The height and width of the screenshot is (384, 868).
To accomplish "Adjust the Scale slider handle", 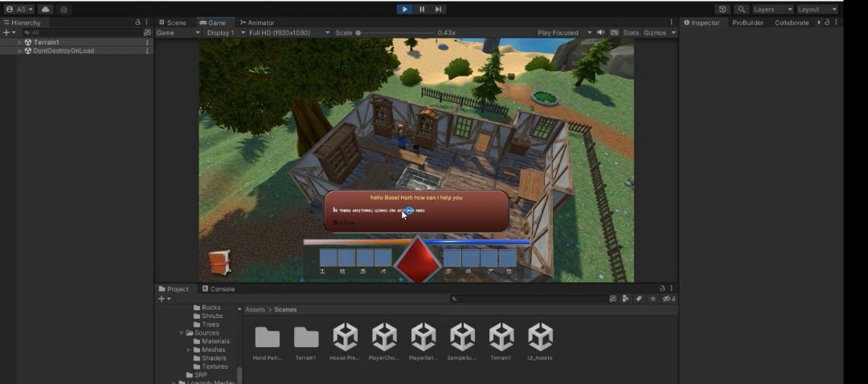I will 358,33.
